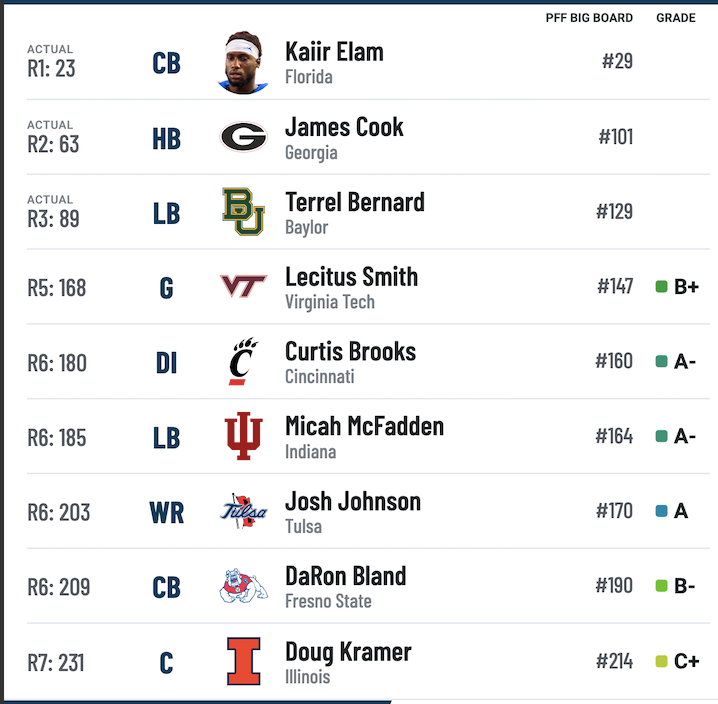Click the WR position label for Josh Johnson
This screenshot has width=718, height=704.
click(x=167, y=513)
